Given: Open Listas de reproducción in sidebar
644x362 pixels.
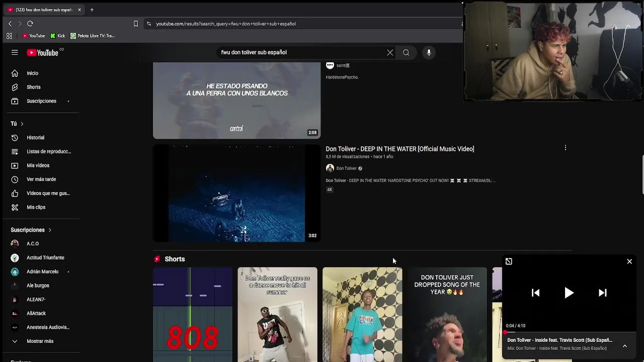Looking at the screenshot, I should (40, 151).
